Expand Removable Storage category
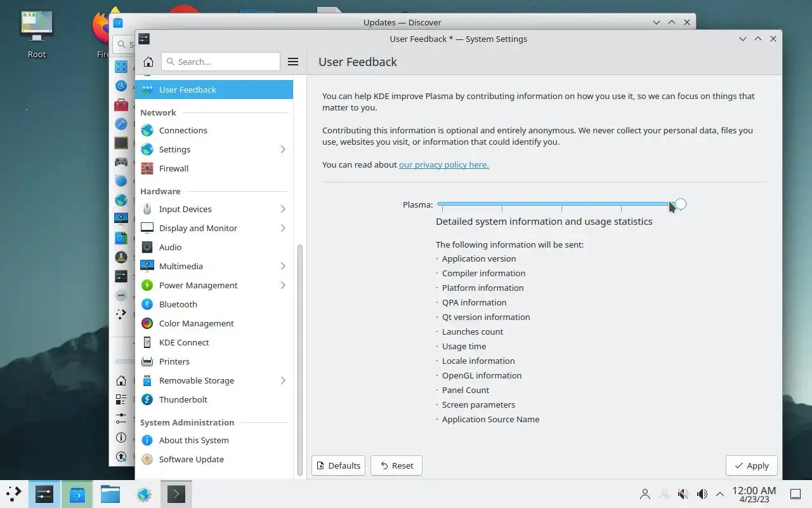Viewport: 812px width, 508px height. coord(283,380)
